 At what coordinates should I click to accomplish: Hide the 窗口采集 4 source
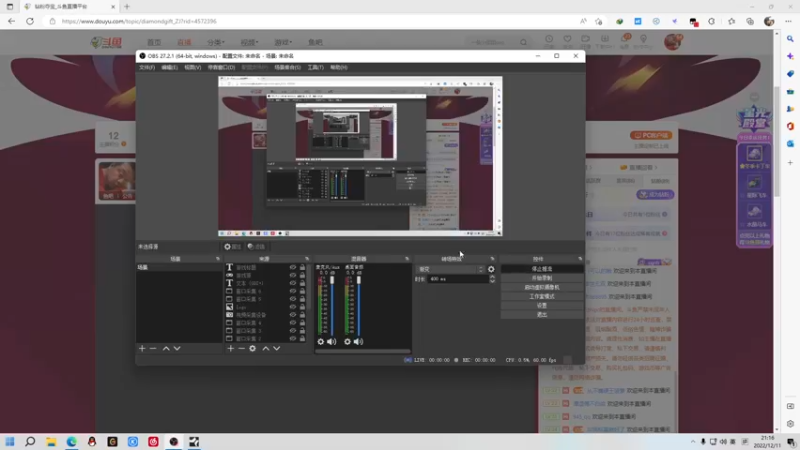tap(293, 322)
